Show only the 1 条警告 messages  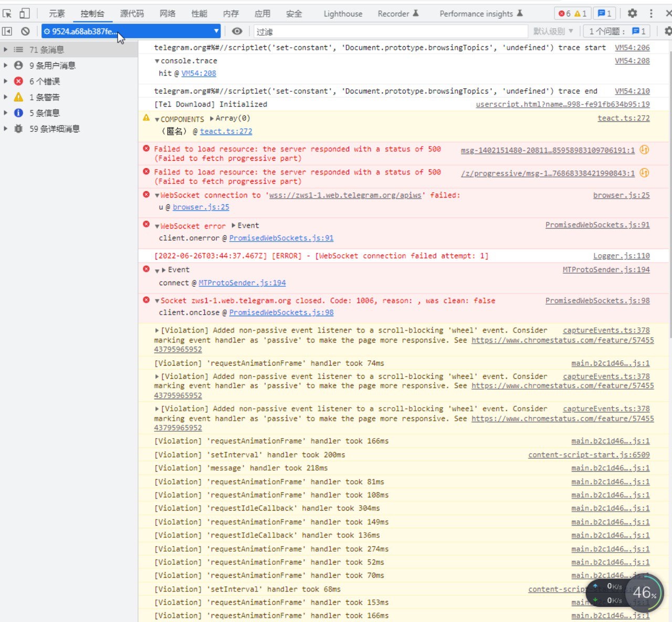click(45, 97)
